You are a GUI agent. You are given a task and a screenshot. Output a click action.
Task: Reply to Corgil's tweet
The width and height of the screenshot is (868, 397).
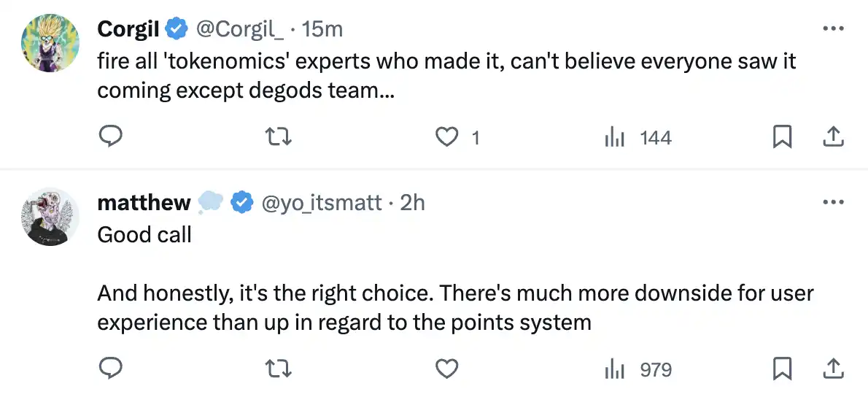point(109,137)
